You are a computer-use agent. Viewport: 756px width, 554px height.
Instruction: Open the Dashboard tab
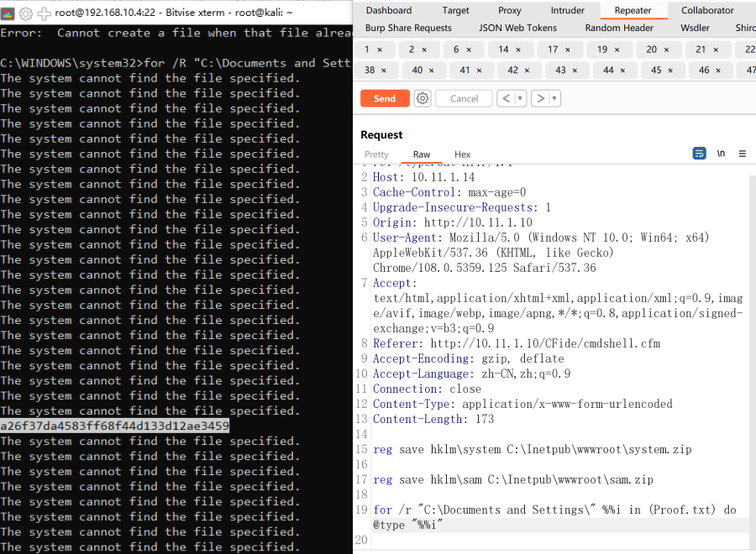click(389, 10)
